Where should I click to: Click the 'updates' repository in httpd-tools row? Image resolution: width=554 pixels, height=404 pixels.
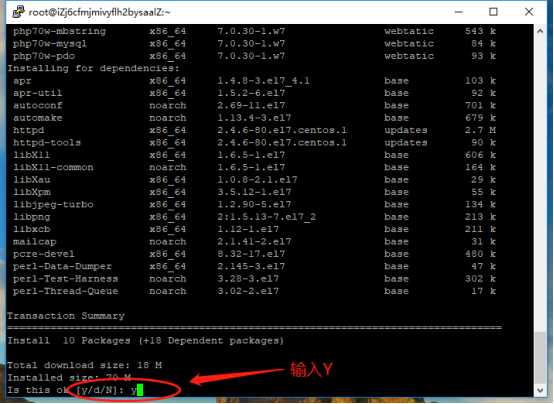(x=406, y=143)
